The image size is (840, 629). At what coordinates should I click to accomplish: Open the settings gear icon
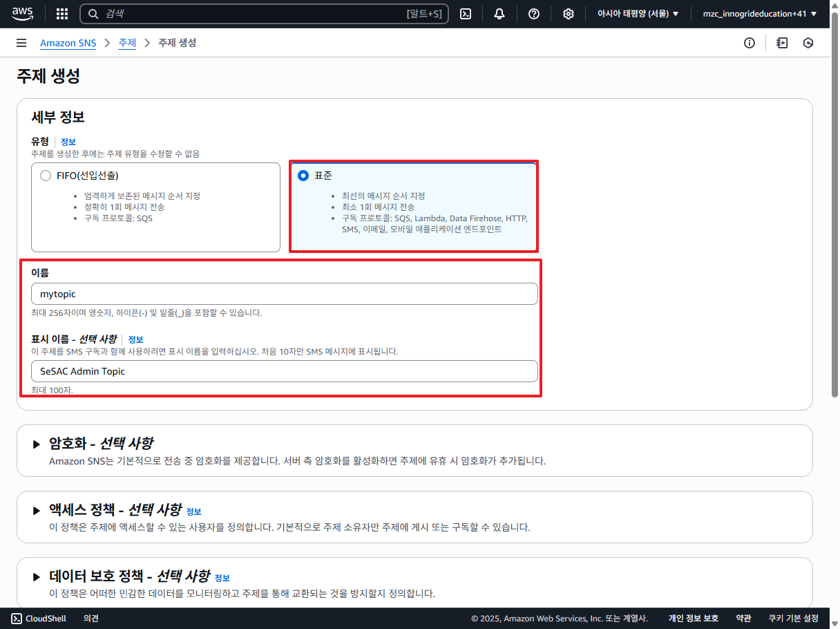tap(569, 14)
